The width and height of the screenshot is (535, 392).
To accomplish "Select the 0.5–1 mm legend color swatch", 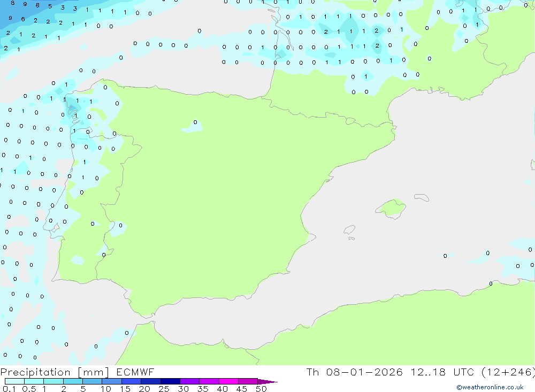I will pyautogui.click(x=34, y=381).
